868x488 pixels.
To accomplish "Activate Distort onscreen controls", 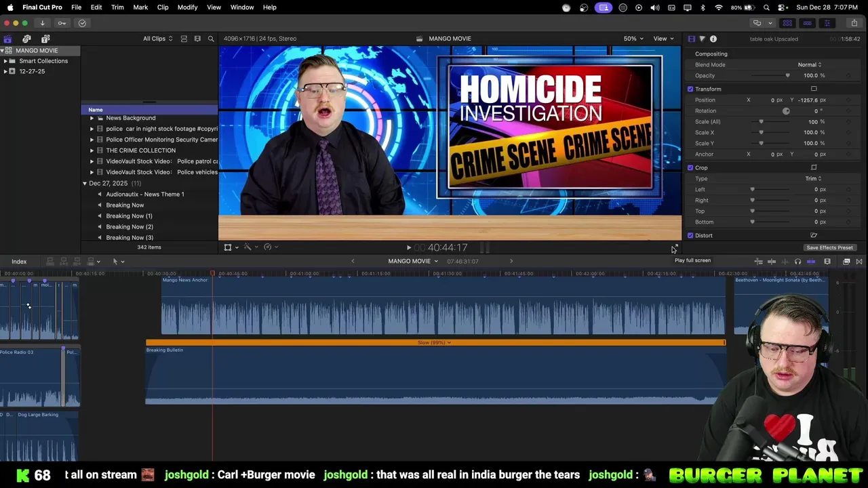I will click(814, 235).
